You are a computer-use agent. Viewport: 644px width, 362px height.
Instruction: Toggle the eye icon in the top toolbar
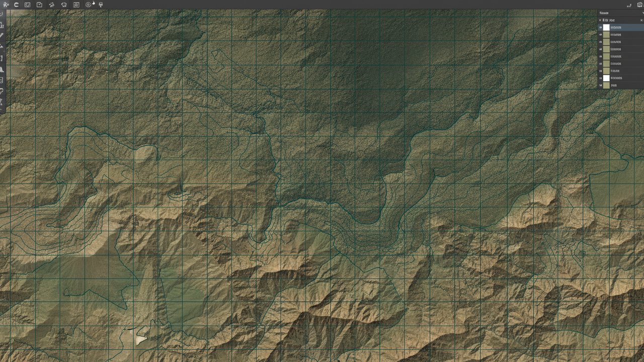pyautogui.click(x=89, y=5)
